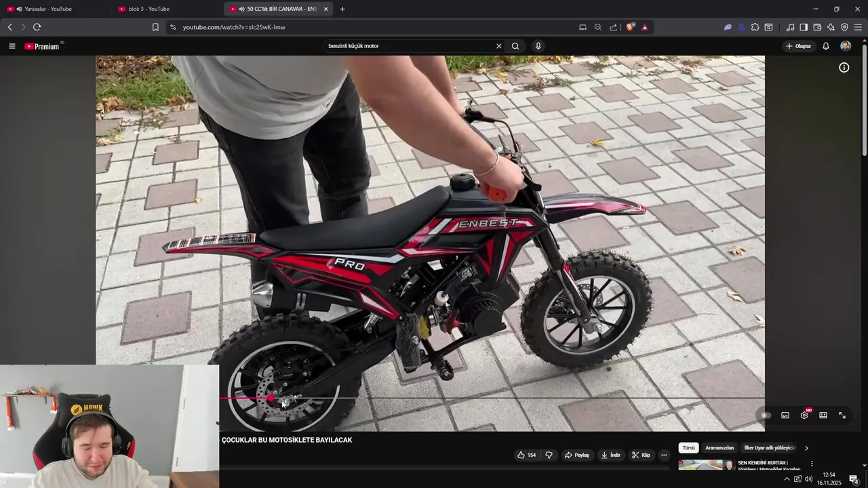Seek on the video progress bar
This screenshot has width=868, height=488.
(x=492, y=399)
